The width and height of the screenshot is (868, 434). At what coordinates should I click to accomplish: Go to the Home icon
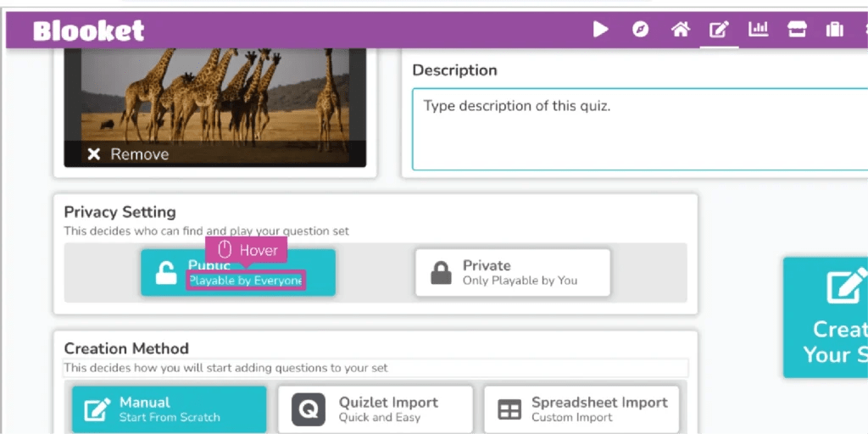[681, 30]
